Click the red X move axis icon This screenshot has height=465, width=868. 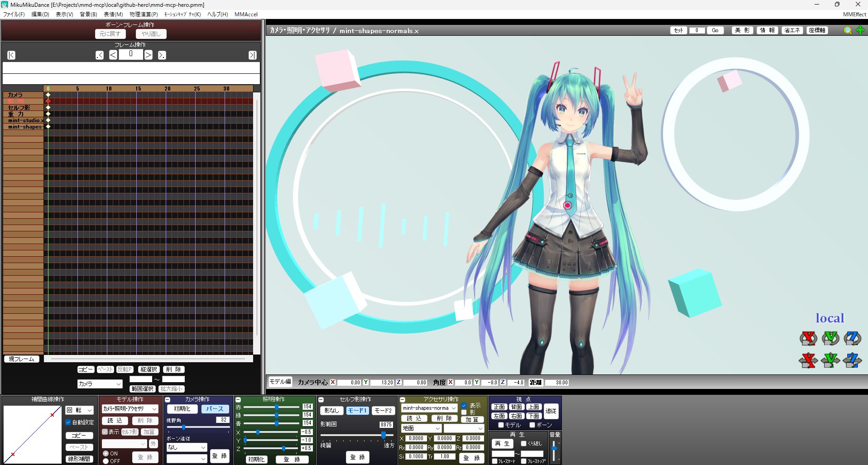808,360
